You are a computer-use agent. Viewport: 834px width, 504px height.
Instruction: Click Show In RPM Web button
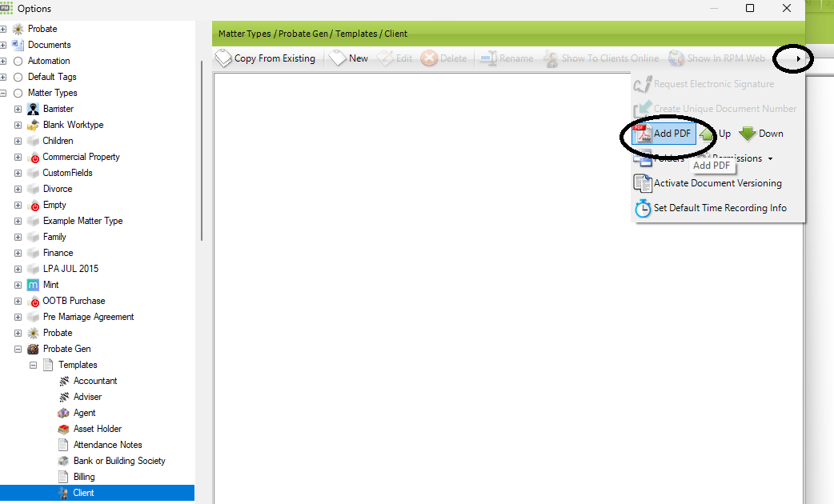pos(716,58)
